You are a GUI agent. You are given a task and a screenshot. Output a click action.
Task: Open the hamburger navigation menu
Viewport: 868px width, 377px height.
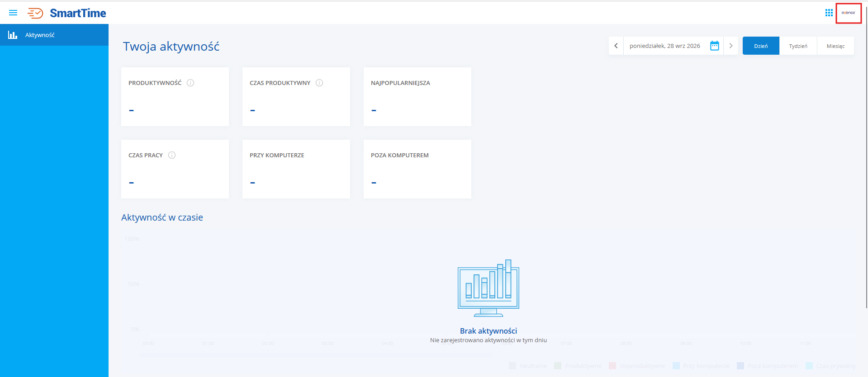pos(13,13)
